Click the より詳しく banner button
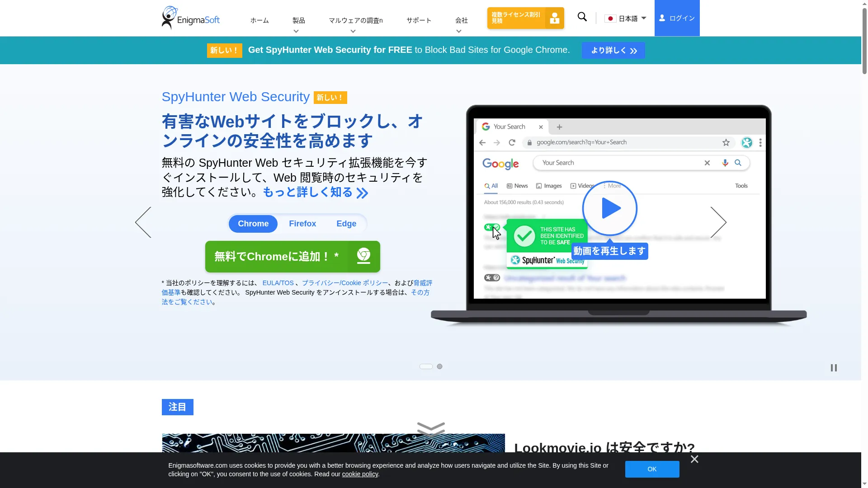This screenshot has height=488, width=868. (x=613, y=50)
